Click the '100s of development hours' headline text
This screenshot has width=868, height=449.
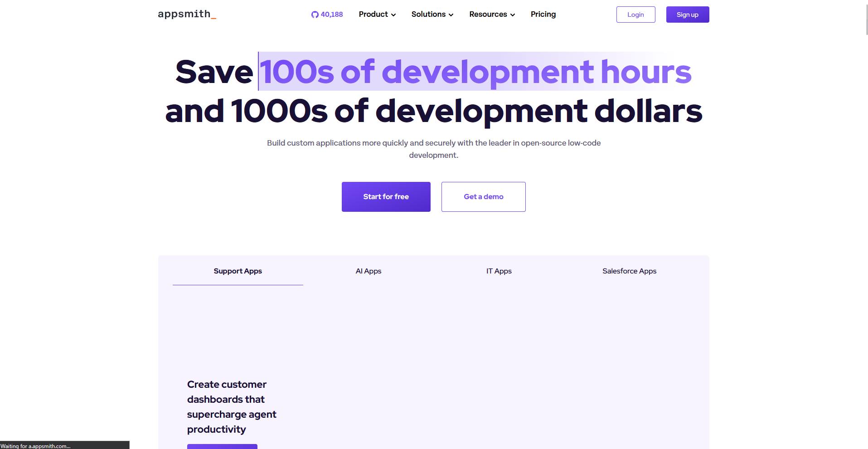tap(475, 72)
